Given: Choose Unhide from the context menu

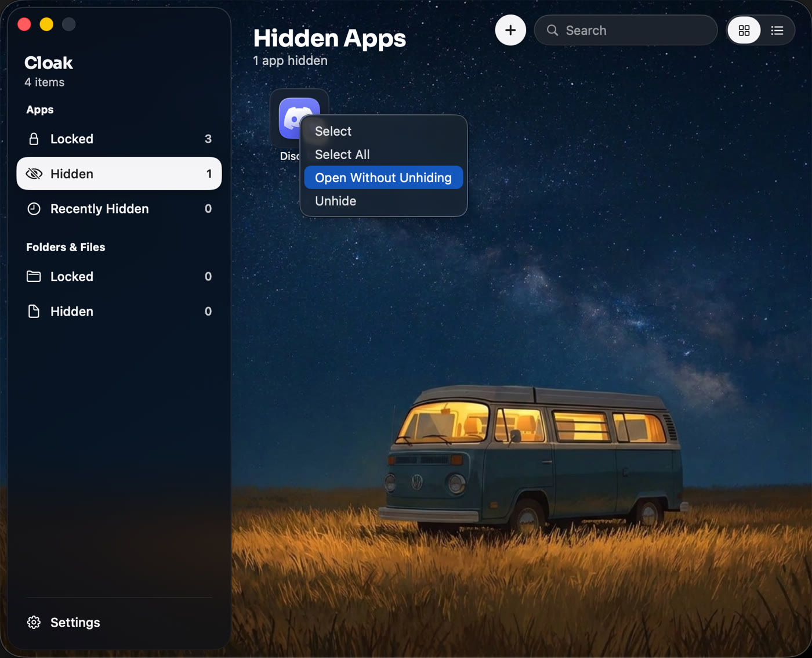Looking at the screenshot, I should (x=383, y=201).
